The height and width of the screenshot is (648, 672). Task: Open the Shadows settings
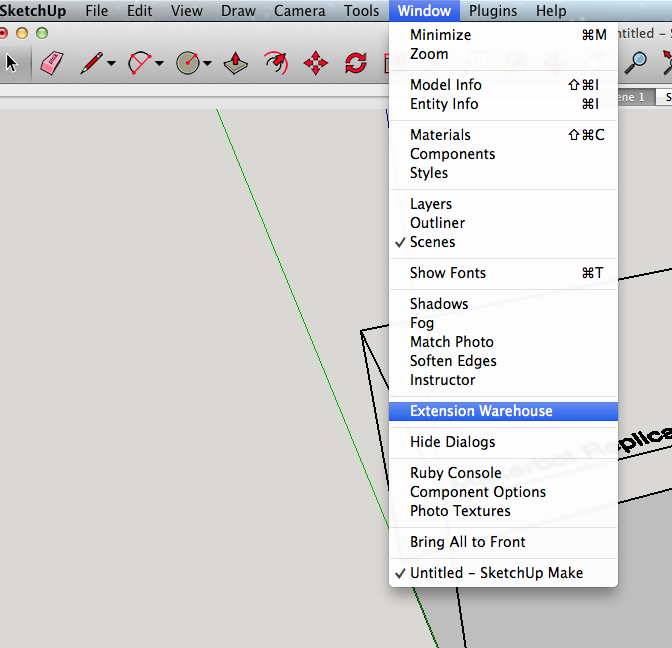point(503,303)
